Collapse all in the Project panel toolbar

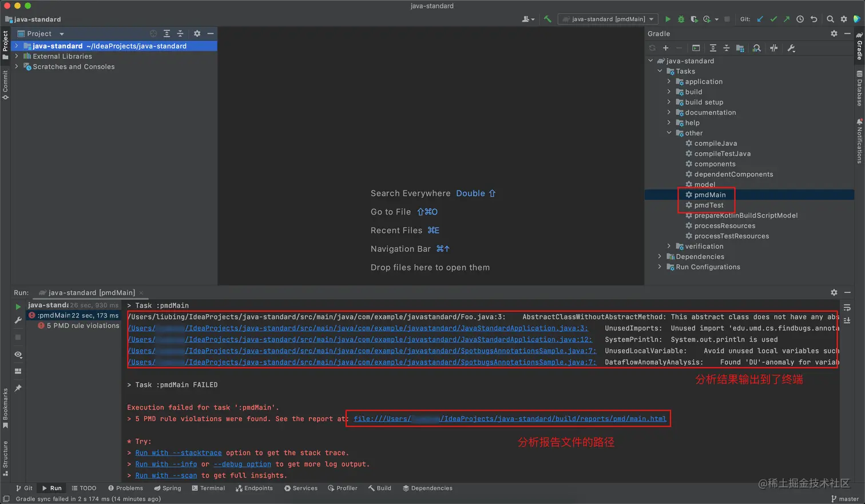point(180,34)
